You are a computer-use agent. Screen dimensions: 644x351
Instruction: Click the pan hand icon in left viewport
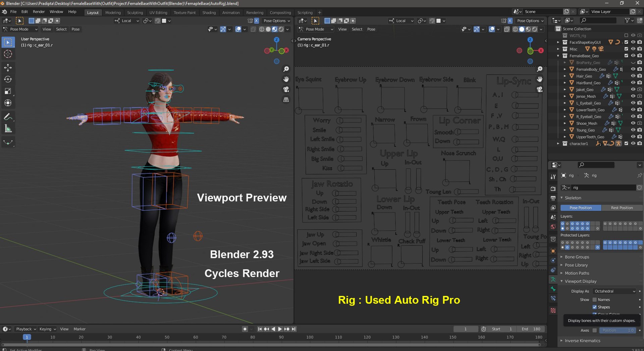click(286, 79)
